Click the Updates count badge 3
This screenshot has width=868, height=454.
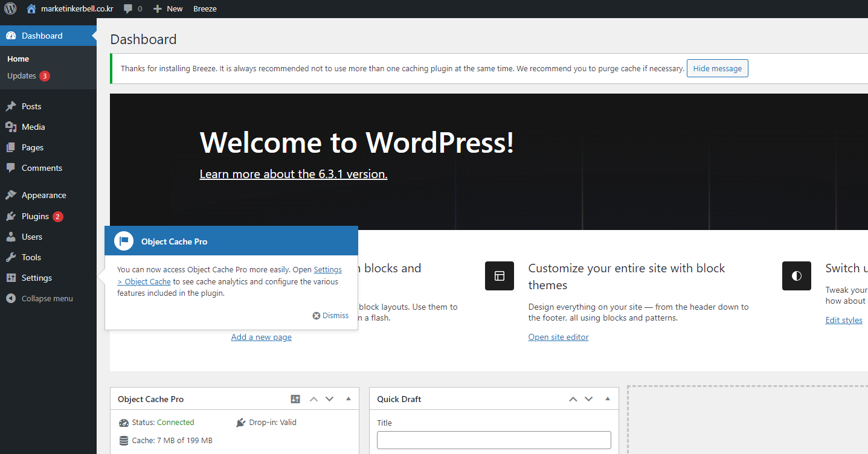(45, 76)
